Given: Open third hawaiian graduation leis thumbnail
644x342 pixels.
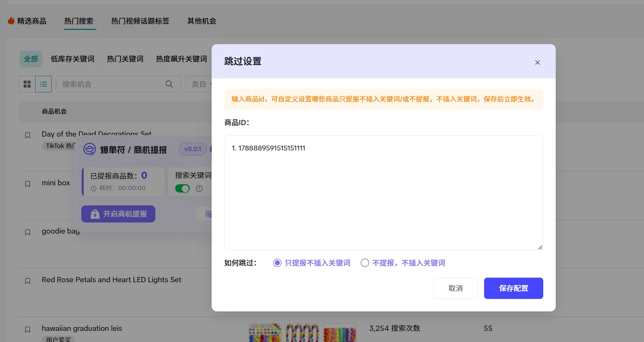Looking at the screenshot, I should click(340, 333).
